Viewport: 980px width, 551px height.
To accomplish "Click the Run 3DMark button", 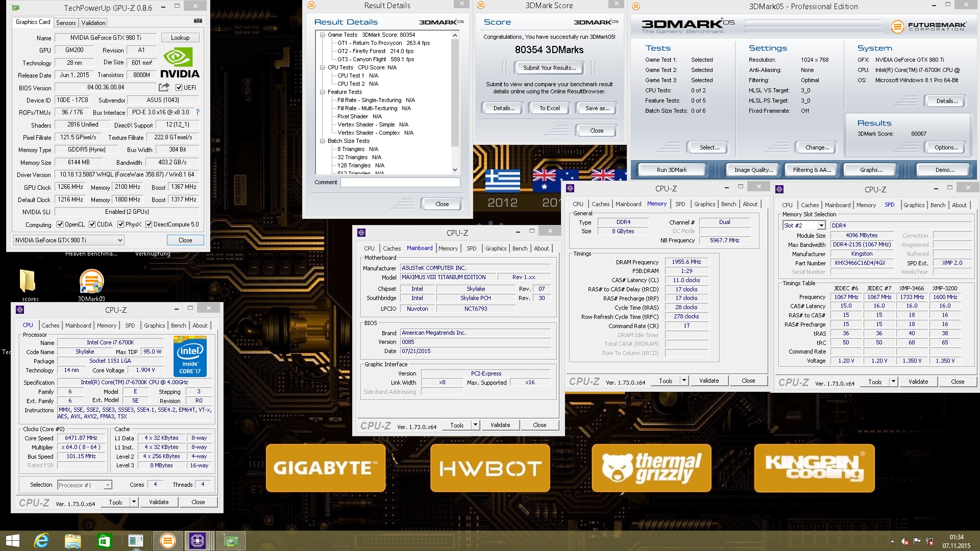I will [x=672, y=170].
